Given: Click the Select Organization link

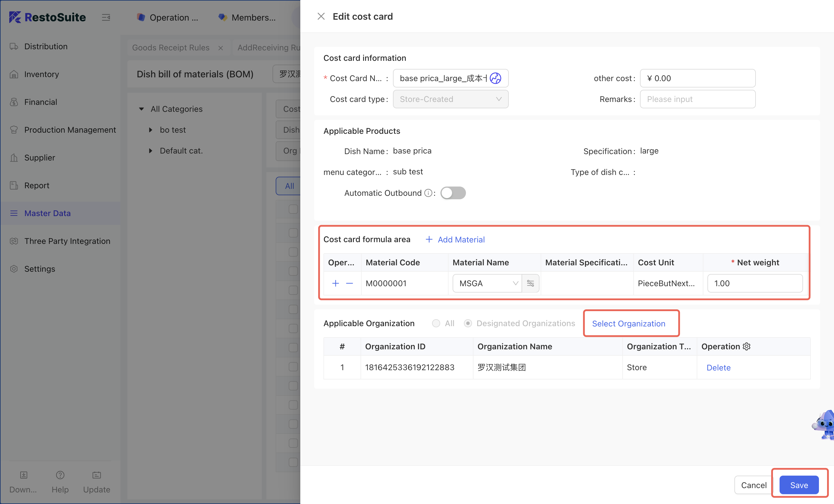Looking at the screenshot, I should [x=629, y=324].
